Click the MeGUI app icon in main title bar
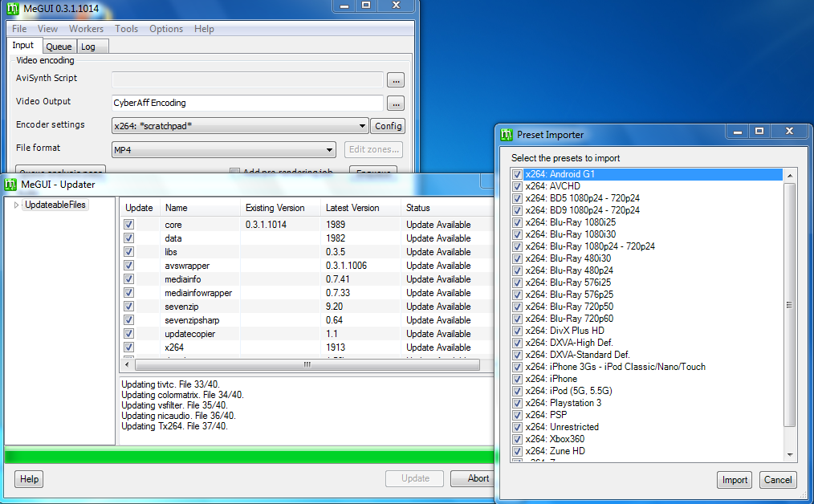Viewport: 814px width, 504px height. 12,8
